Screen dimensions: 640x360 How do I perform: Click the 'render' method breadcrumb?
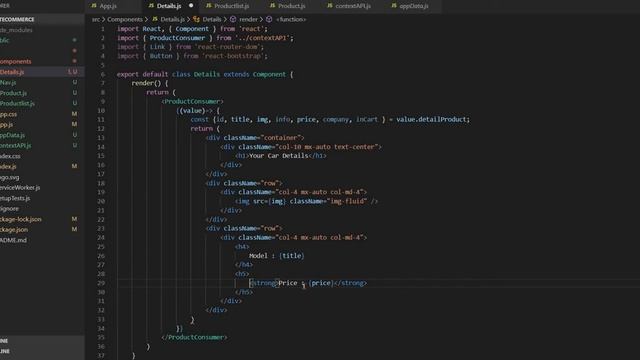click(x=248, y=19)
